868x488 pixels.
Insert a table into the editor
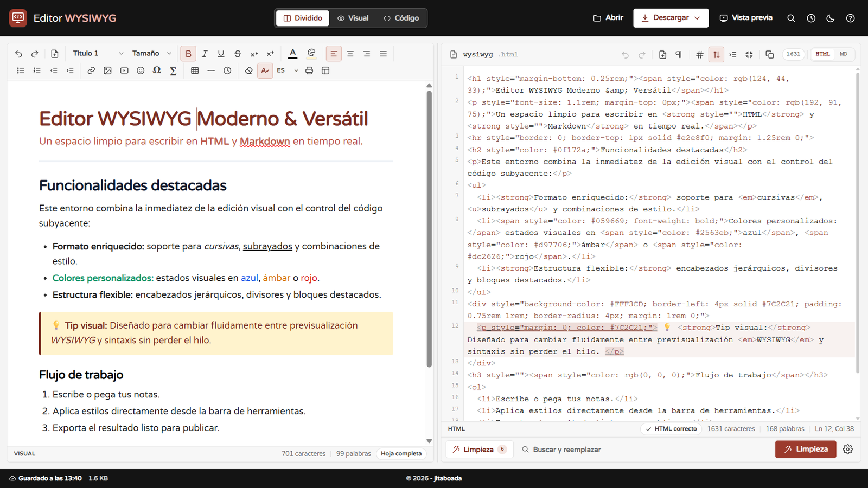pos(195,70)
